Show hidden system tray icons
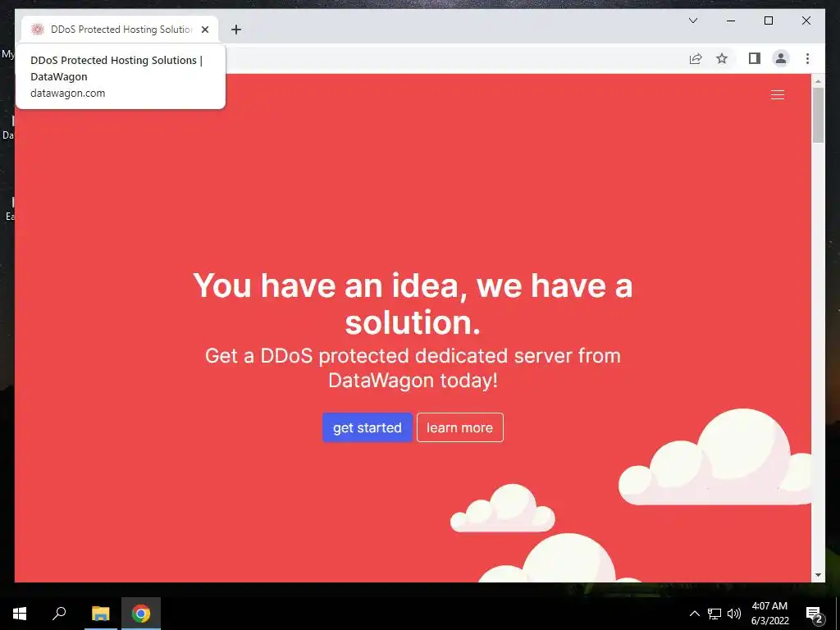Viewport: 840px width, 630px height. [x=694, y=614]
